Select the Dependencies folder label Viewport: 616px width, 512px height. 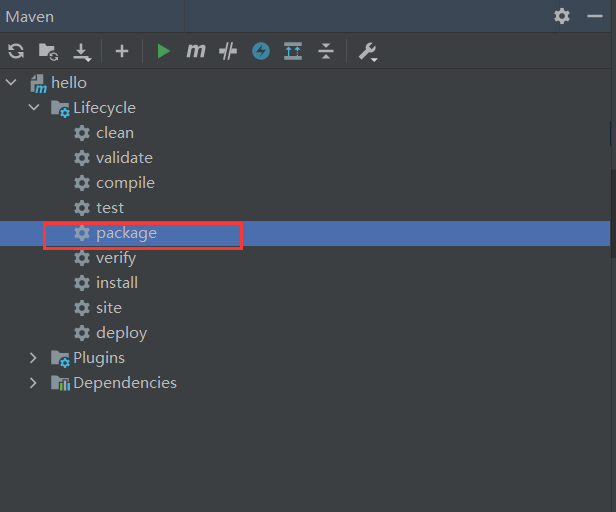[x=125, y=383]
